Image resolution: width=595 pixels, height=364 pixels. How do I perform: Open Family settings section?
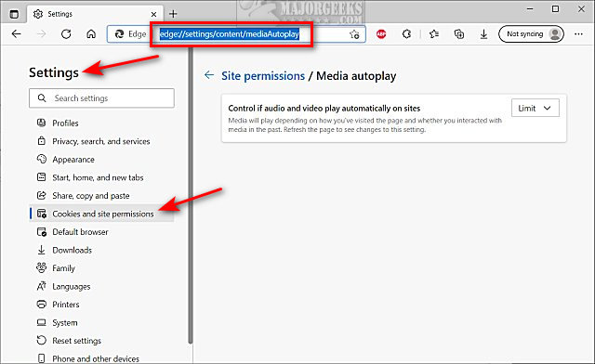point(101,268)
